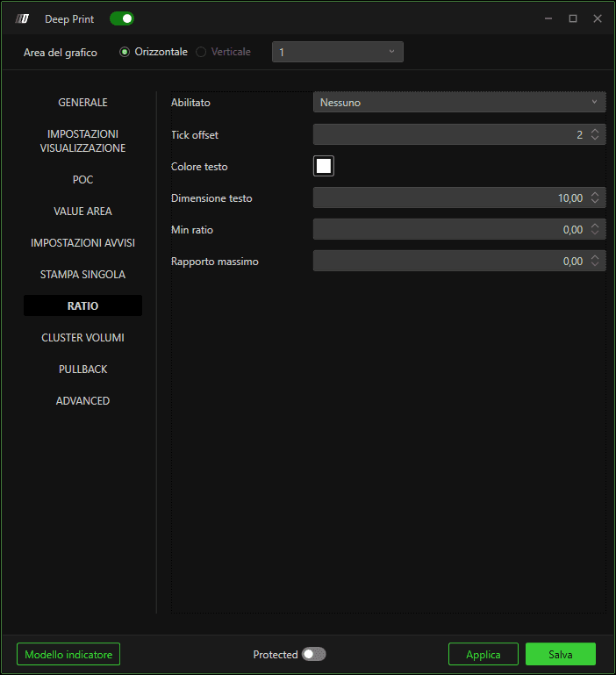Open the GENERALE settings section

[x=82, y=103]
